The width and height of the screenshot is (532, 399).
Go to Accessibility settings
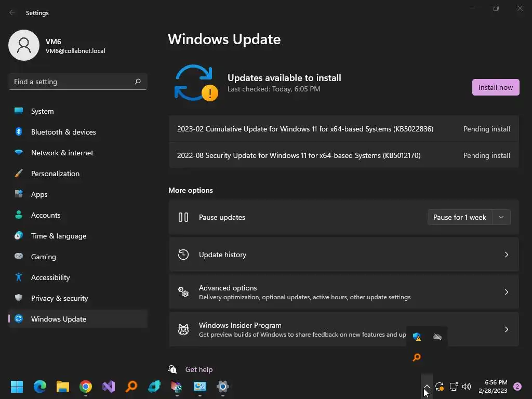[78, 277]
